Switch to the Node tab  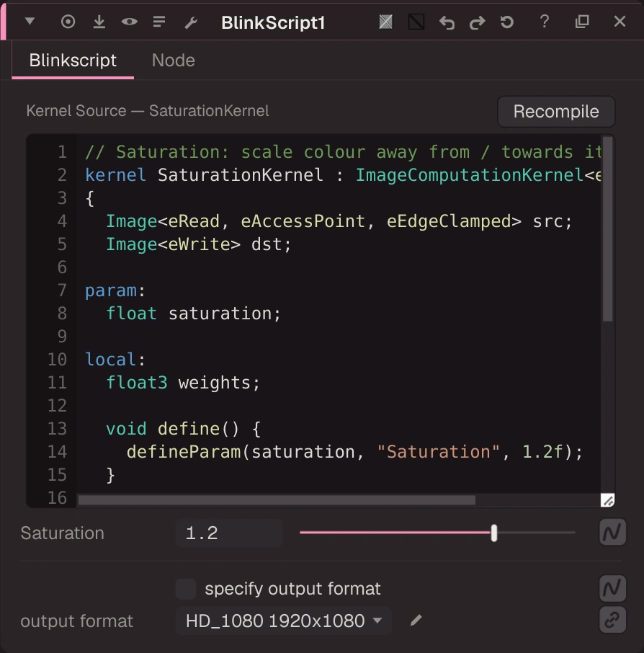coord(173,61)
